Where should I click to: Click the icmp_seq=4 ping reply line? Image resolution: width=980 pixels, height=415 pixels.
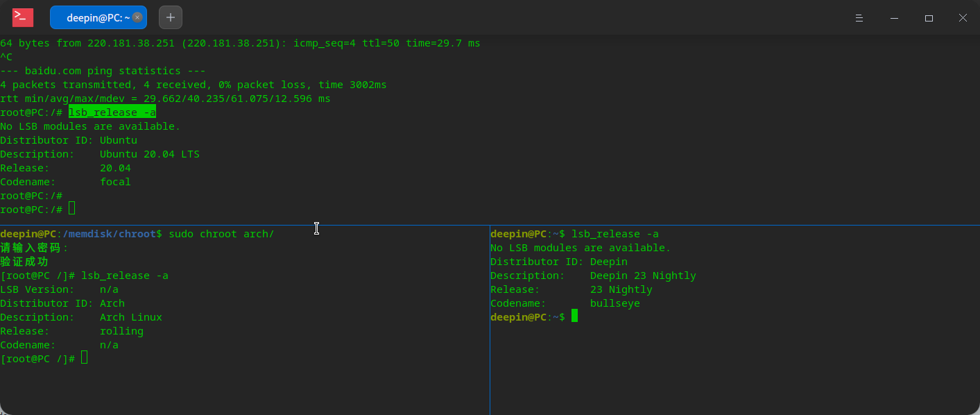(240, 43)
